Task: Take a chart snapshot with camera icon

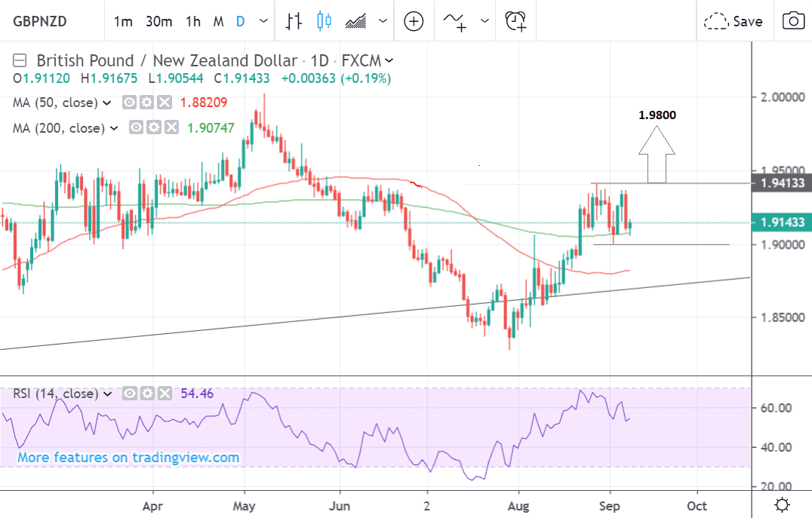Action: (x=793, y=21)
